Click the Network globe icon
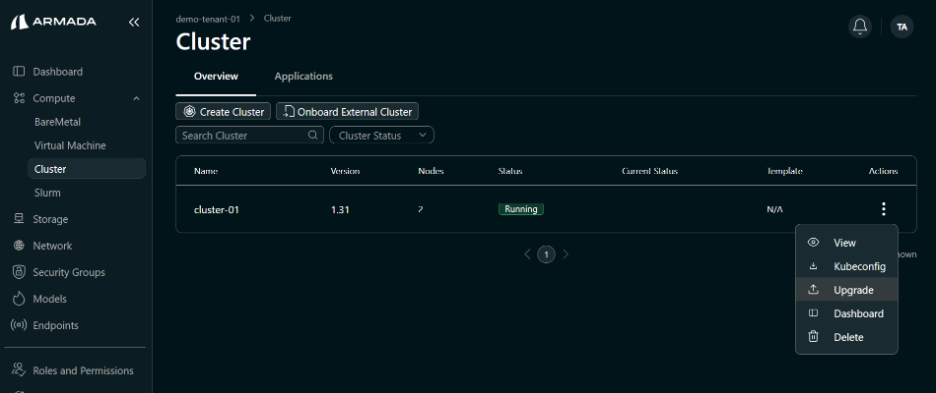Screen dimensions: 936x393 click(x=19, y=245)
